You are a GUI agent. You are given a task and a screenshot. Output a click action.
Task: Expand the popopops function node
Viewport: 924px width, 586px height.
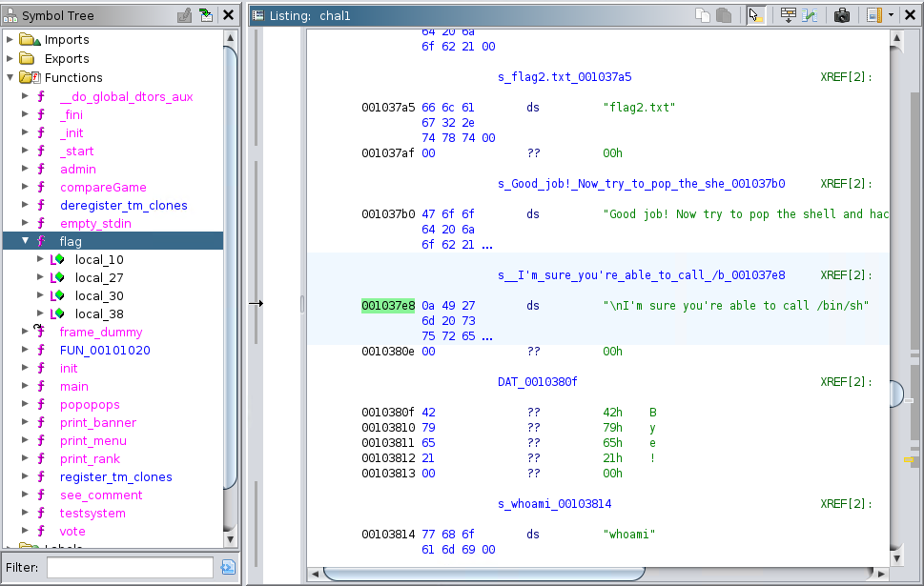point(25,404)
